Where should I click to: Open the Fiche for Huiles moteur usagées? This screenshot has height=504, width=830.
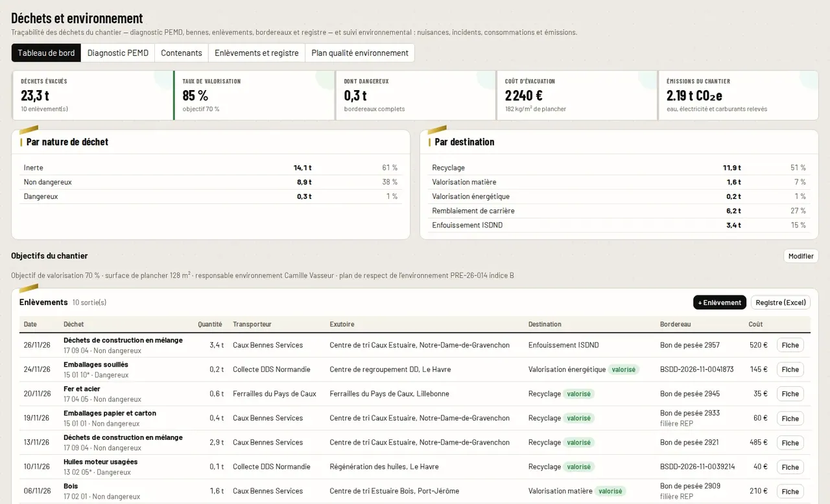point(790,467)
